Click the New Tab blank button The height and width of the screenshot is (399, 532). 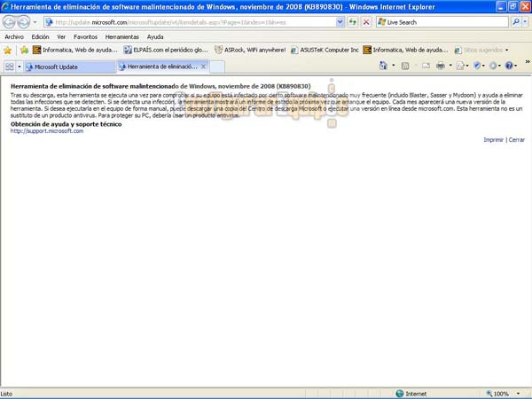(x=217, y=66)
